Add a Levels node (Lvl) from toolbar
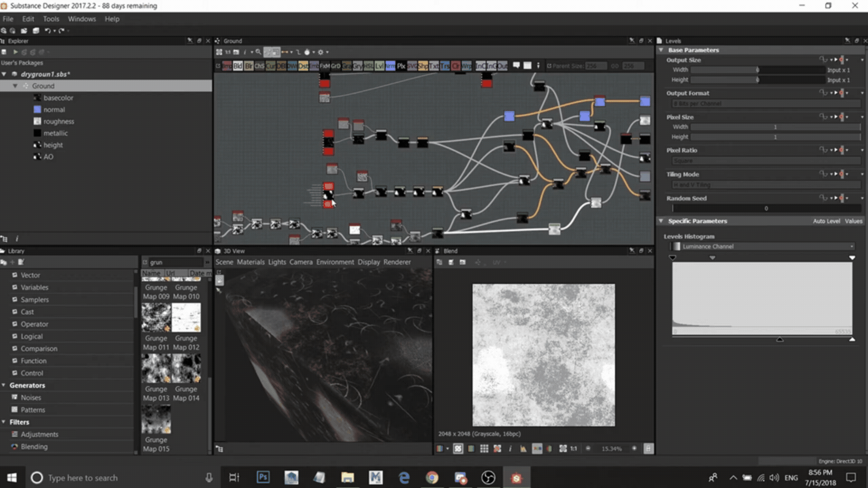The height and width of the screenshot is (488, 868). [379, 66]
